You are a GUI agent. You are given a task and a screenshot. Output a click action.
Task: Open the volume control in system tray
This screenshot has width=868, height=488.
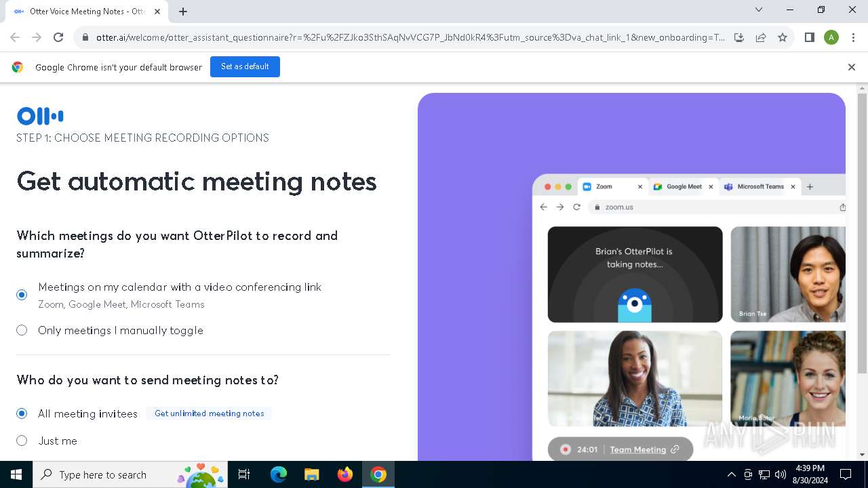(781, 474)
